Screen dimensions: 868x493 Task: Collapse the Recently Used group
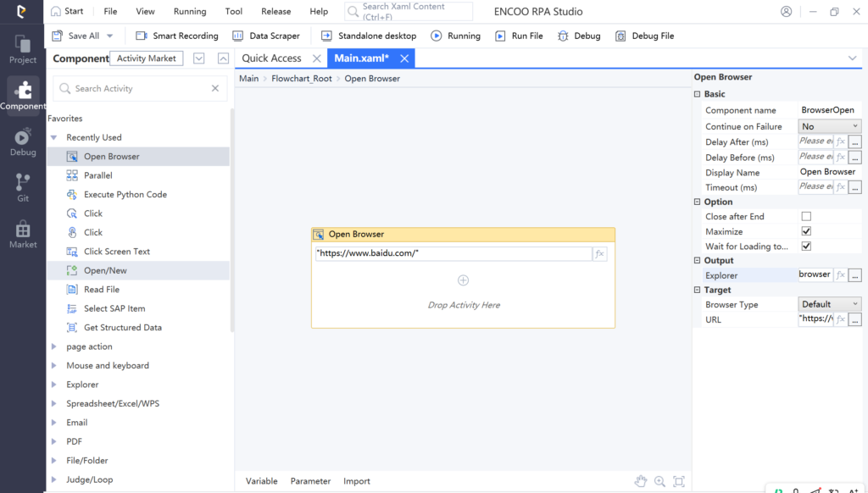[x=53, y=137]
